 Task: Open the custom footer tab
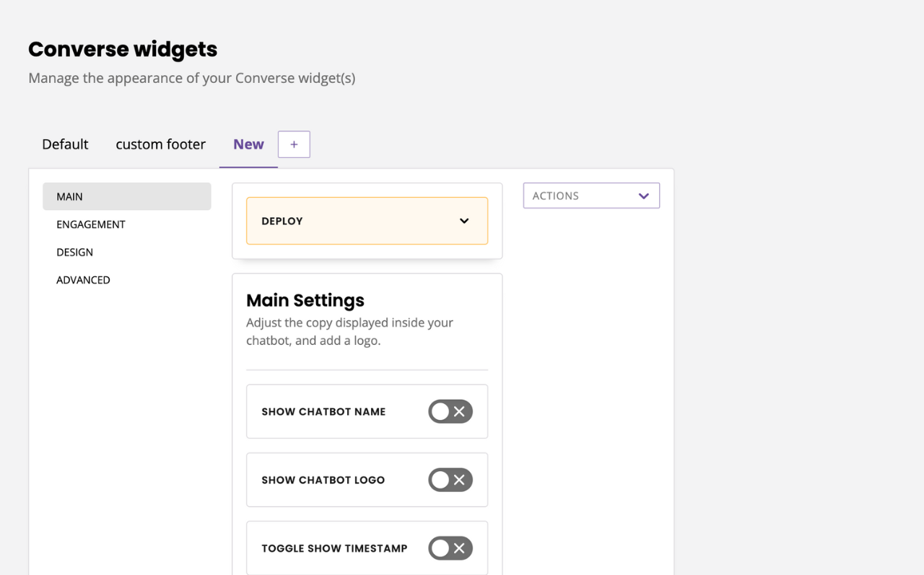coord(160,144)
